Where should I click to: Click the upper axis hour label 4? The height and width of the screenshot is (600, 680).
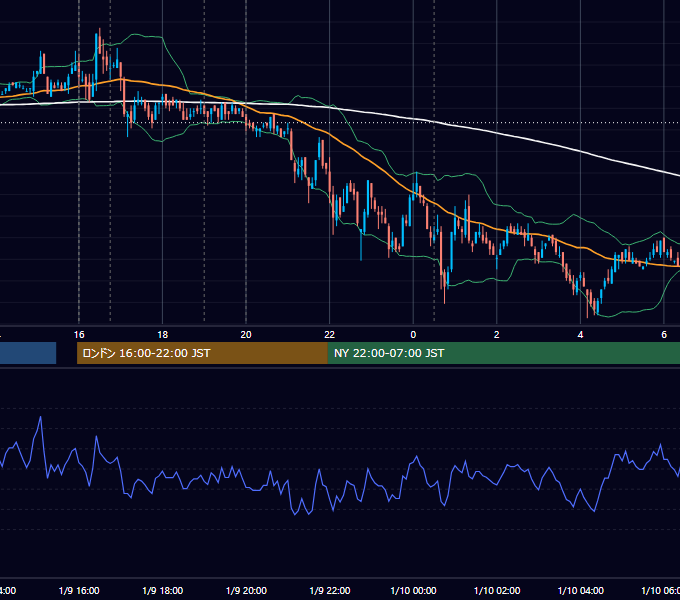coord(580,335)
